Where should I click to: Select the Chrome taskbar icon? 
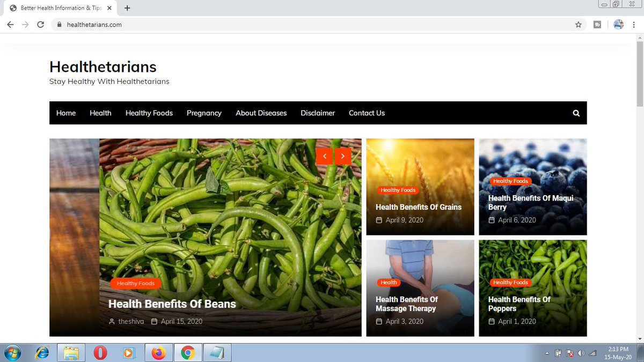click(187, 353)
